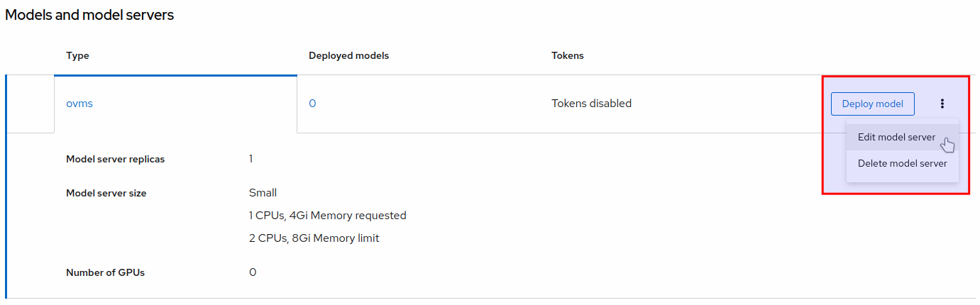
Task: Click the Tokens column header
Action: click(567, 55)
